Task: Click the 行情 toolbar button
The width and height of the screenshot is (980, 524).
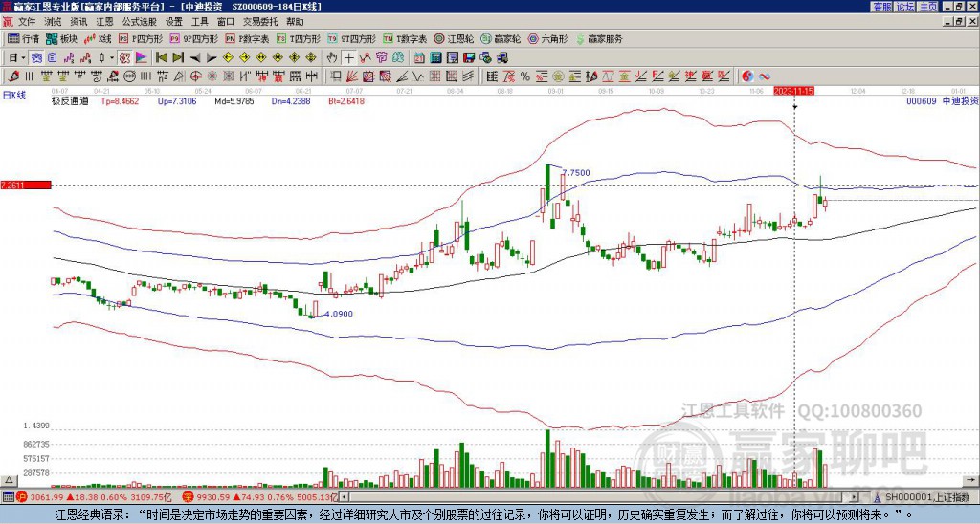Action: click(x=23, y=38)
